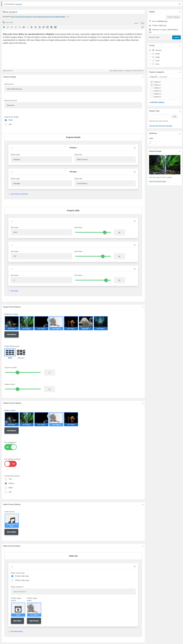Image resolution: width=183 pixels, height=644 pixels.
Task: Select HTML5 video type
Action: [12, 580]
